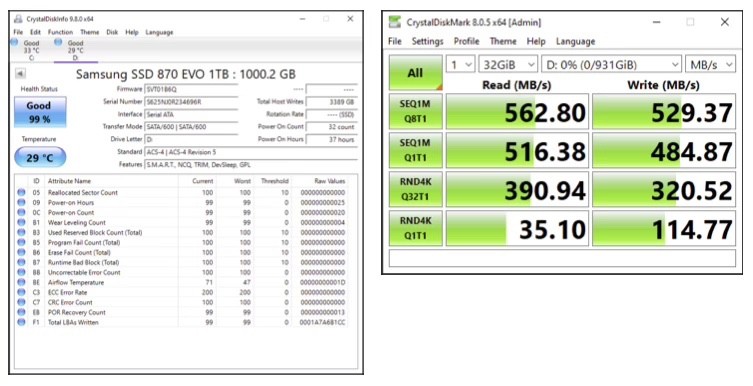This screenshot has width=753, height=386.
Task: Open the unit dropdown showing MB/s
Action: [710, 64]
